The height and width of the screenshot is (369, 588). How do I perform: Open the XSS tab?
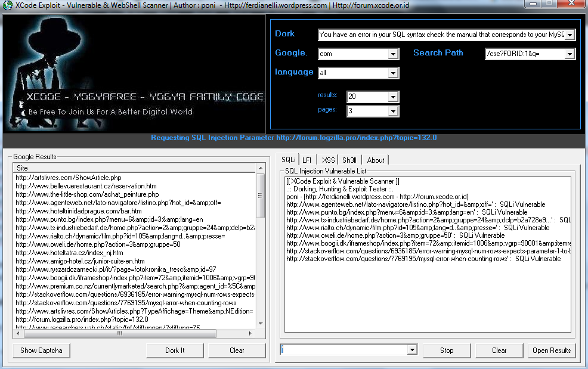[328, 160]
